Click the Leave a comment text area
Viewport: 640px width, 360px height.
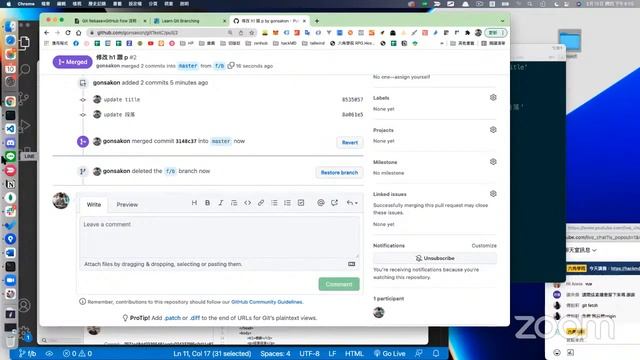(220, 237)
